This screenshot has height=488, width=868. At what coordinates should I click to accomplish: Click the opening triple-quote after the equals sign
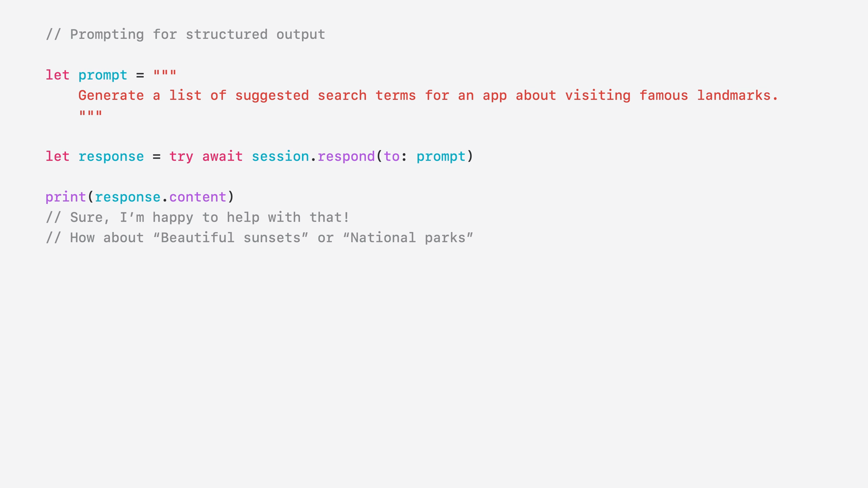(165, 73)
